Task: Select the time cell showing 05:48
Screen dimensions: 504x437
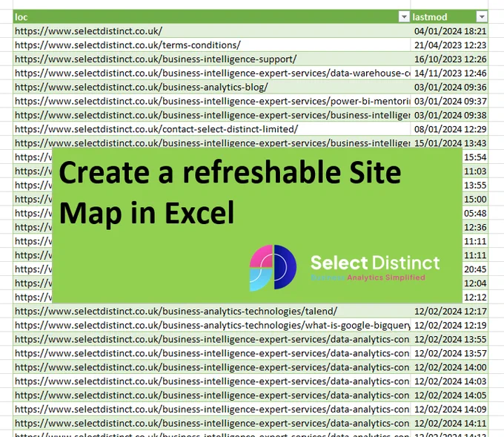Action: [475, 213]
